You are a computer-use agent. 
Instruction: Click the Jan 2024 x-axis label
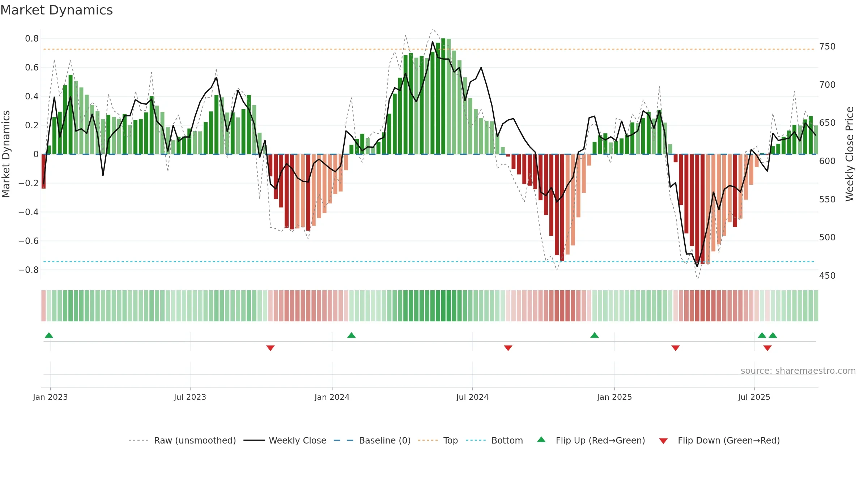(x=332, y=397)
